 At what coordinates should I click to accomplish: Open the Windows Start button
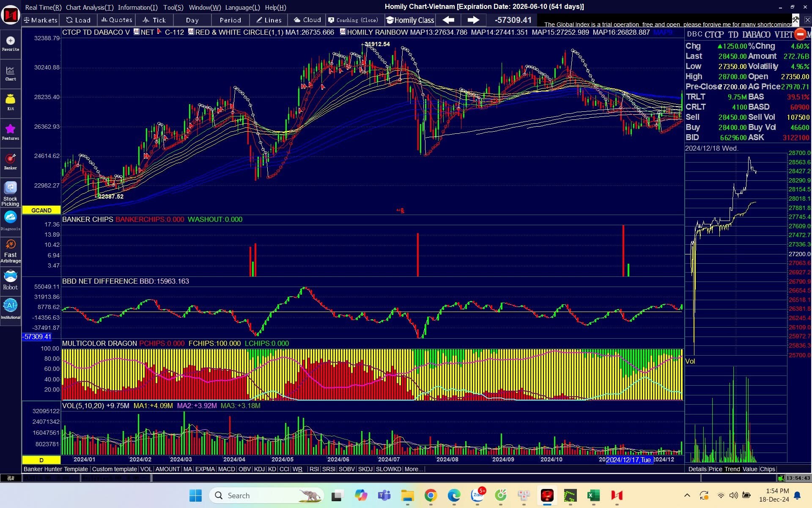[195, 495]
